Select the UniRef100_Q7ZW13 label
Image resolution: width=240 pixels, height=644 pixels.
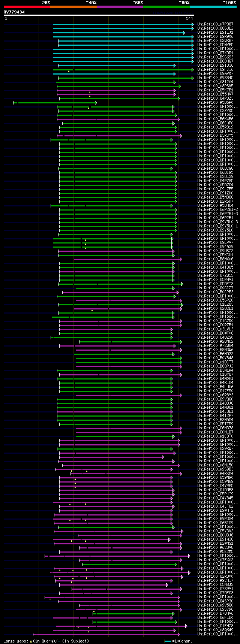pos(215,275)
